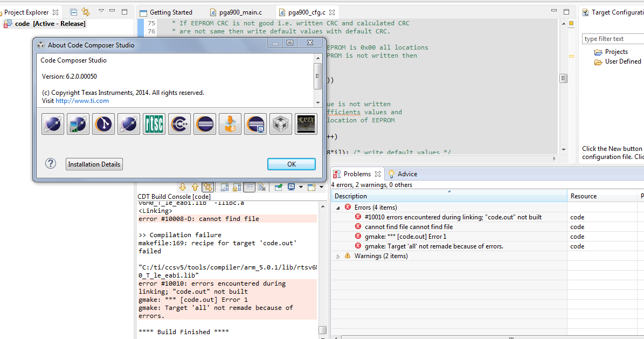The width and height of the screenshot is (644, 339).
Task: Switch to the Advice tab
Action: tap(403, 174)
